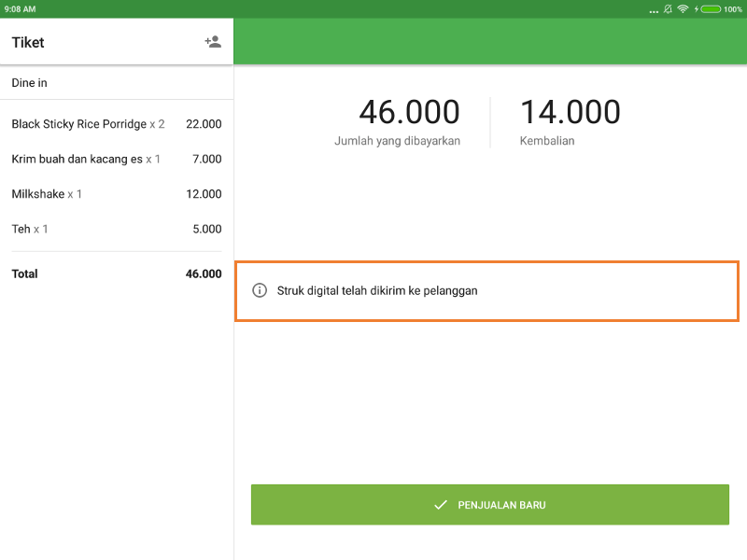Viewport: 747px width, 560px height.
Task: Click the Jumlah yang dibayarkan amount 46.000
Action: coord(409,112)
